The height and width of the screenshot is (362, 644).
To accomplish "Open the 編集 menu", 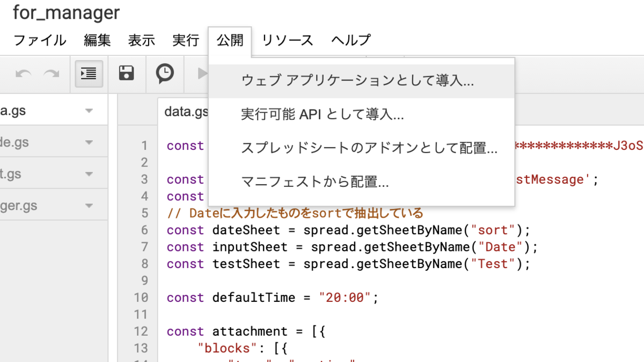I will [97, 40].
